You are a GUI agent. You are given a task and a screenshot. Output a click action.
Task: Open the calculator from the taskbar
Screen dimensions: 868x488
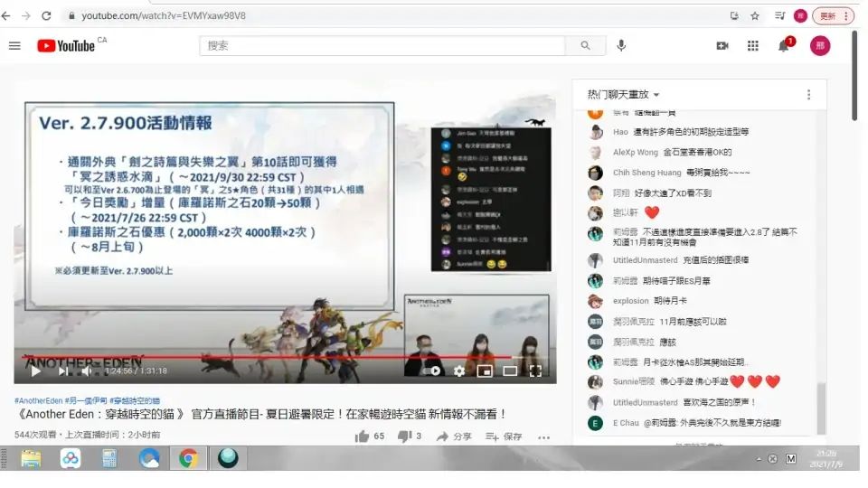pyautogui.click(x=109, y=459)
